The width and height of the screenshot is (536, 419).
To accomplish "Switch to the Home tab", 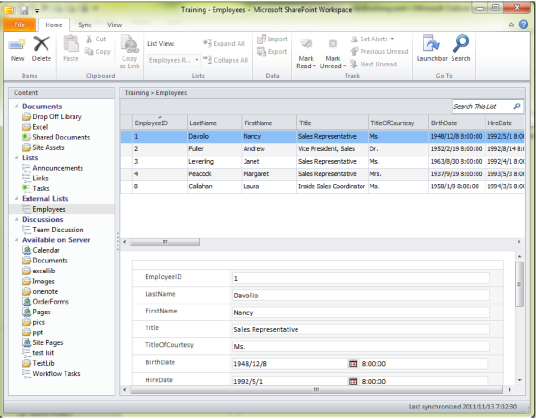I will click(x=54, y=25).
